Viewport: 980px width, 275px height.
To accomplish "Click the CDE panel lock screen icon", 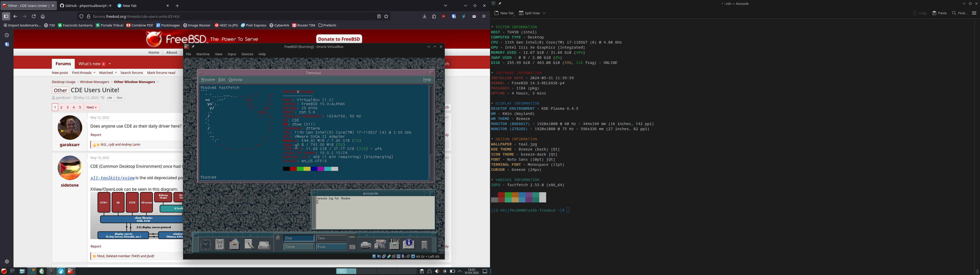I will coord(278,238).
